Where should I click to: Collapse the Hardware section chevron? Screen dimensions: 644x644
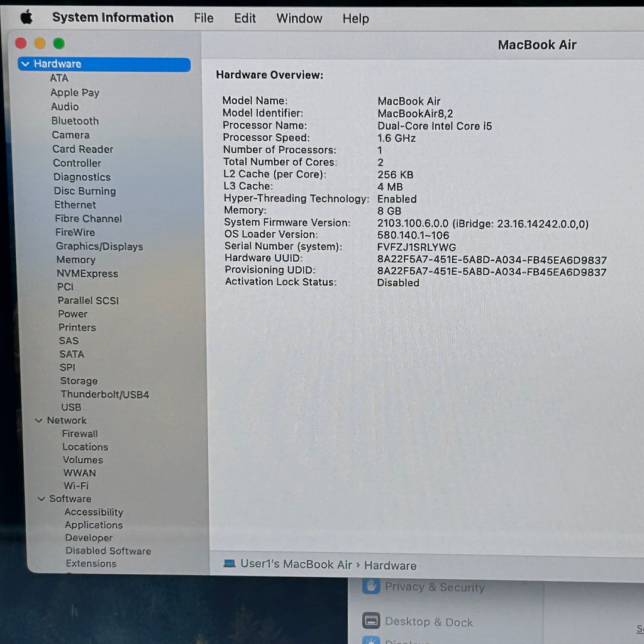[x=25, y=64]
